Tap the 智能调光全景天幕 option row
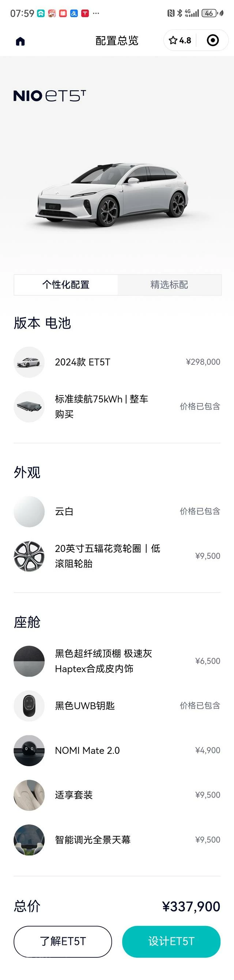This screenshot has width=234, height=980. click(x=117, y=840)
